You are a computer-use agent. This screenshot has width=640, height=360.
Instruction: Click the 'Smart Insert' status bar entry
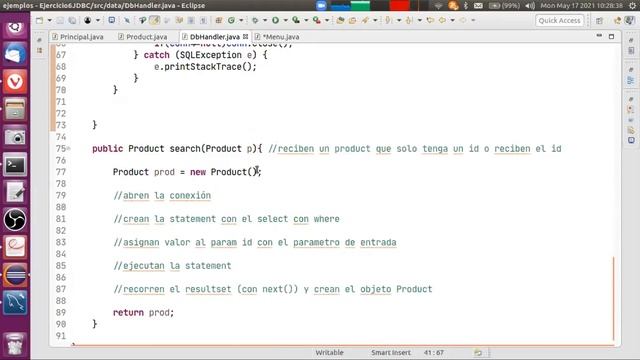[391, 352]
